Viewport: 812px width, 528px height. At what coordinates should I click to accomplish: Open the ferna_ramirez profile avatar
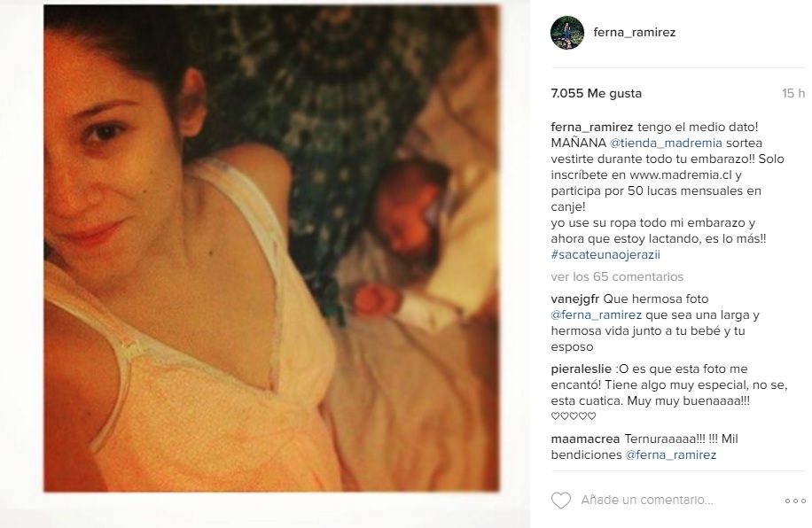[567, 33]
